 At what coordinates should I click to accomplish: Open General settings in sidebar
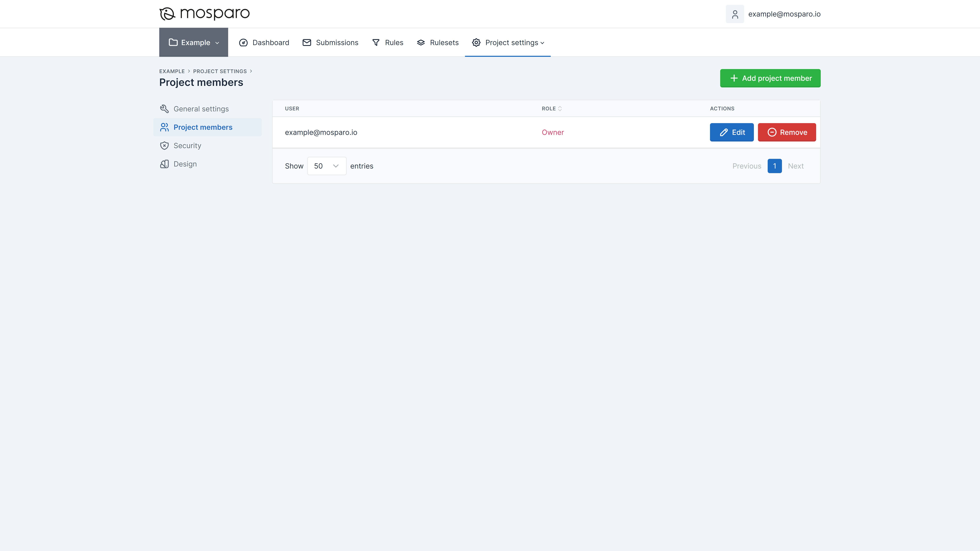click(207, 109)
